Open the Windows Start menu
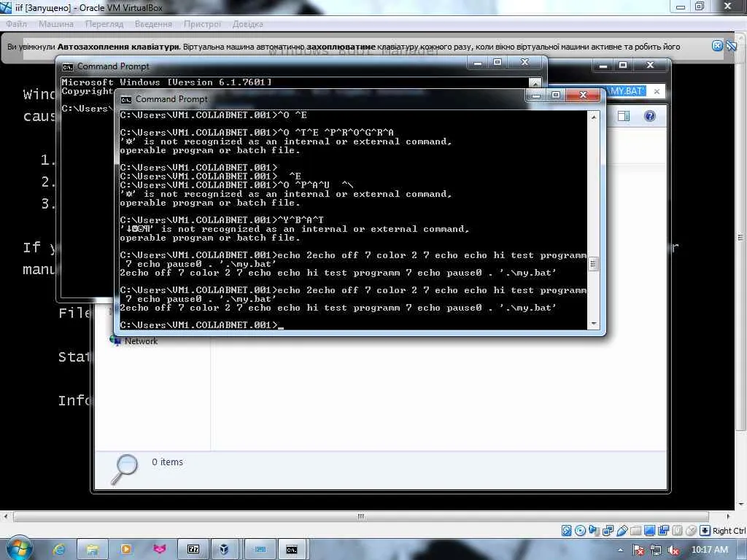 click(x=19, y=549)
